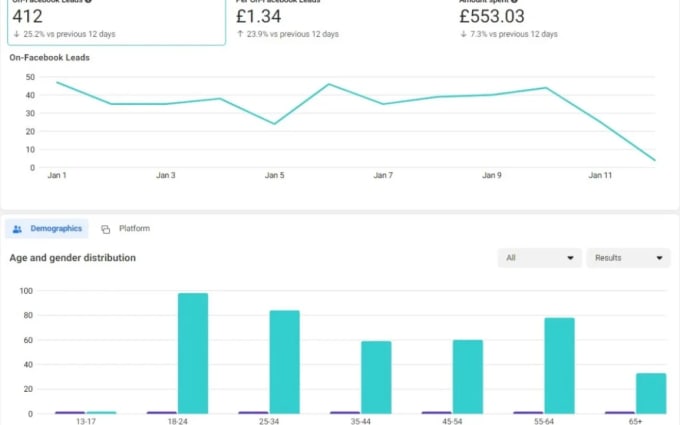Click the teal bar for age 18-24
680x425 pixels.
click(x=193, y=353)
